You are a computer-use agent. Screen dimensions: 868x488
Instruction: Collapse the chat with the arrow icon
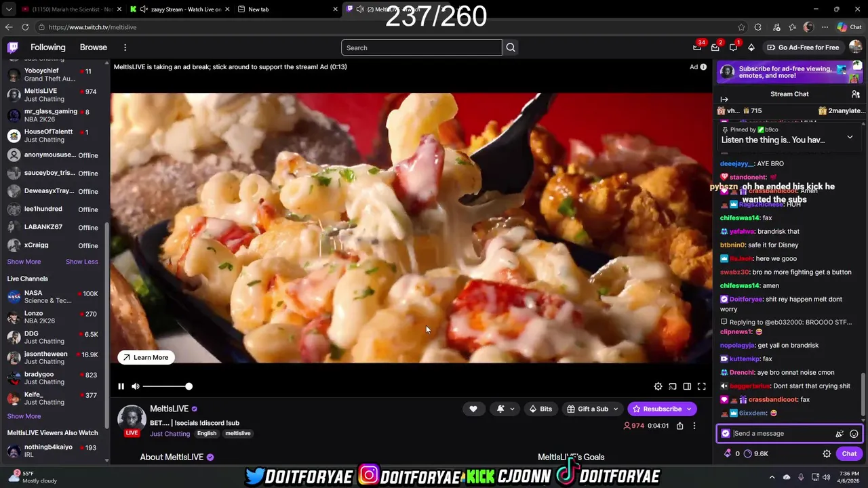pos(724,100)
